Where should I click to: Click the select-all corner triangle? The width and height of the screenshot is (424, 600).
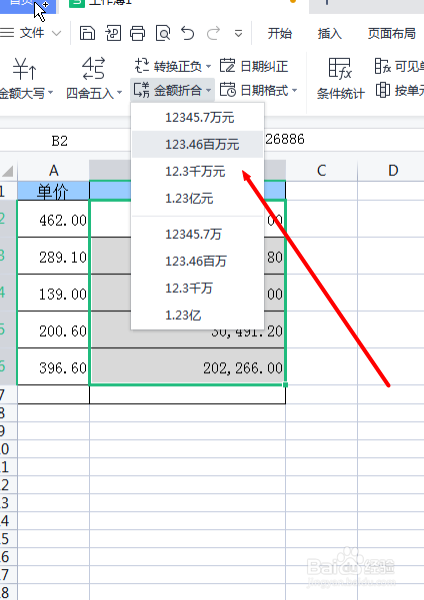coord(8,171)
